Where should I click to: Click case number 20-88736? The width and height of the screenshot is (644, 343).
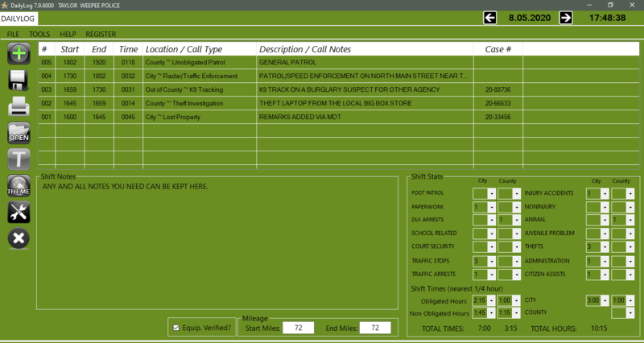click(497, 89)
